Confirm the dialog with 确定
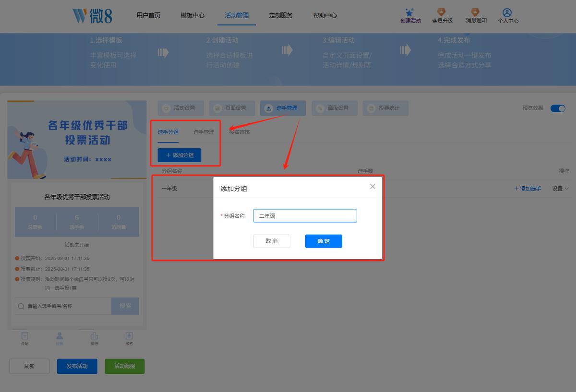Image resolution: width=576 pixels, height=392 pixels. click(324, 241)
